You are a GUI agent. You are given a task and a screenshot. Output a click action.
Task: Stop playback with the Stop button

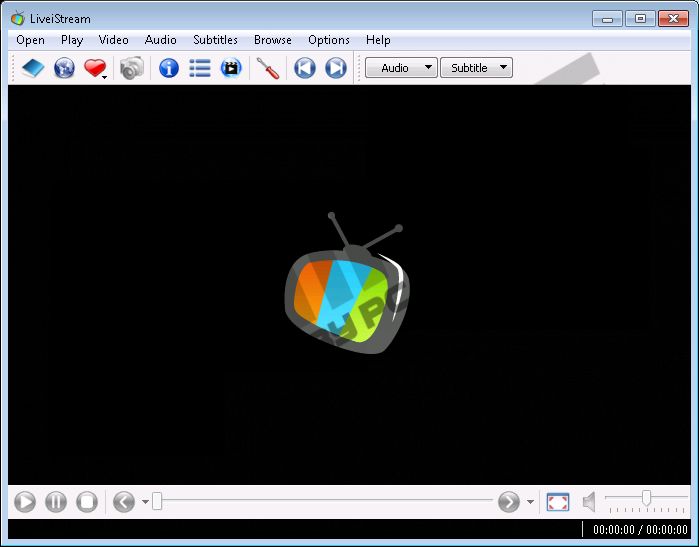point(87,502)
